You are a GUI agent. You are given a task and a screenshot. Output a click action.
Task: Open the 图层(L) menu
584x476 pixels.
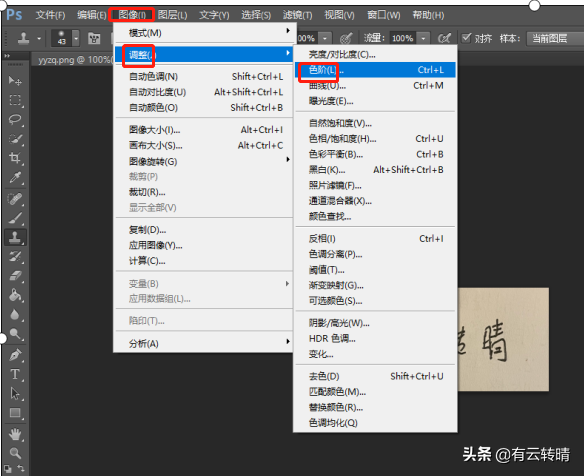172,15
